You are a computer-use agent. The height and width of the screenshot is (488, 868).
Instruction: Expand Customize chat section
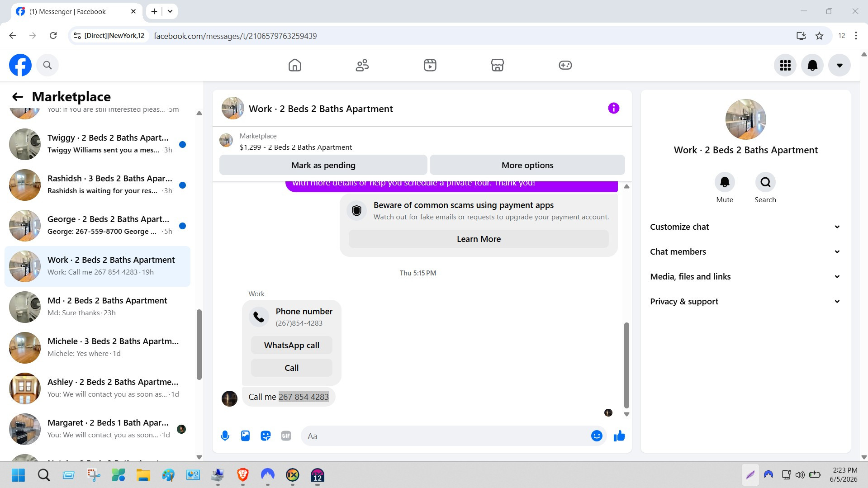pyautogui.click(x=745, y=227)
